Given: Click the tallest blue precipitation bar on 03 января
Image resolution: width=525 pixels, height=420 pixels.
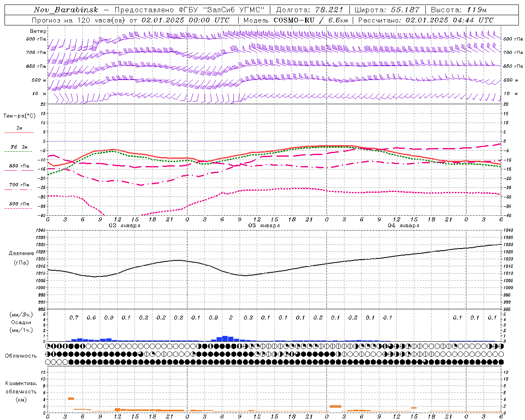Looking at the screenshot, I should (225, 339).
